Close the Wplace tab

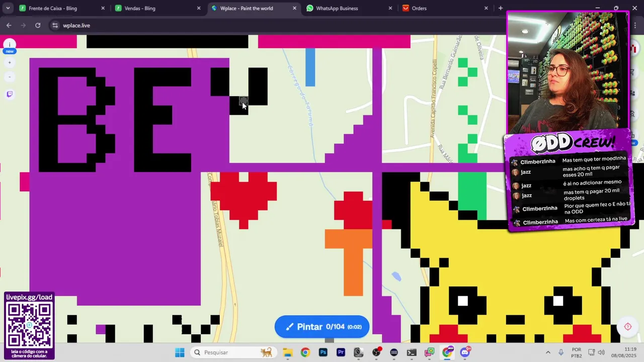tap(294, 8)
